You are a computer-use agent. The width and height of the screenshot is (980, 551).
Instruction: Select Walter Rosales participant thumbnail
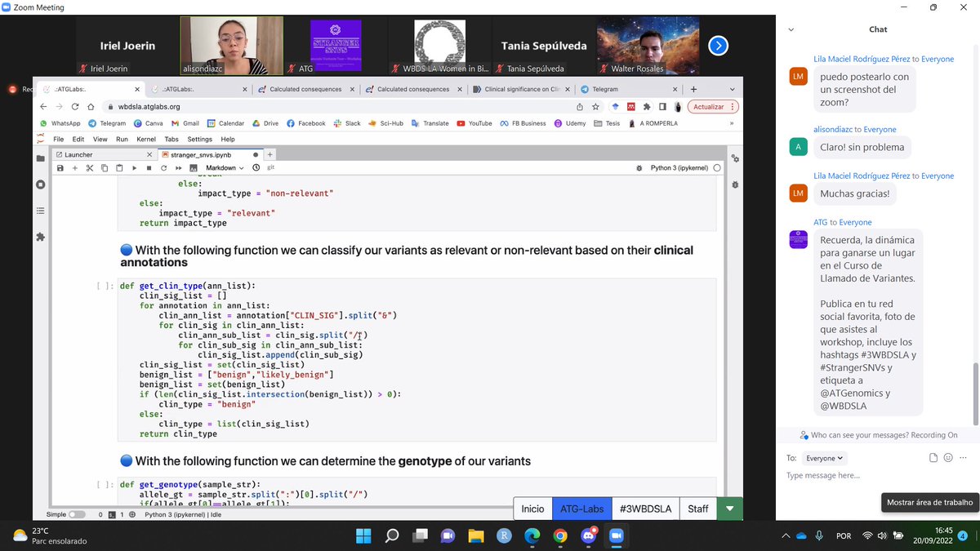tap(649, 46)
